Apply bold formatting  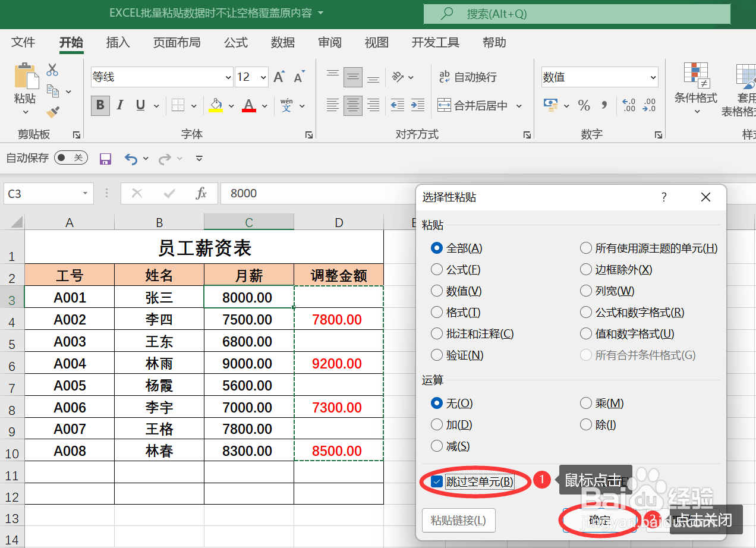coord(100,105)
